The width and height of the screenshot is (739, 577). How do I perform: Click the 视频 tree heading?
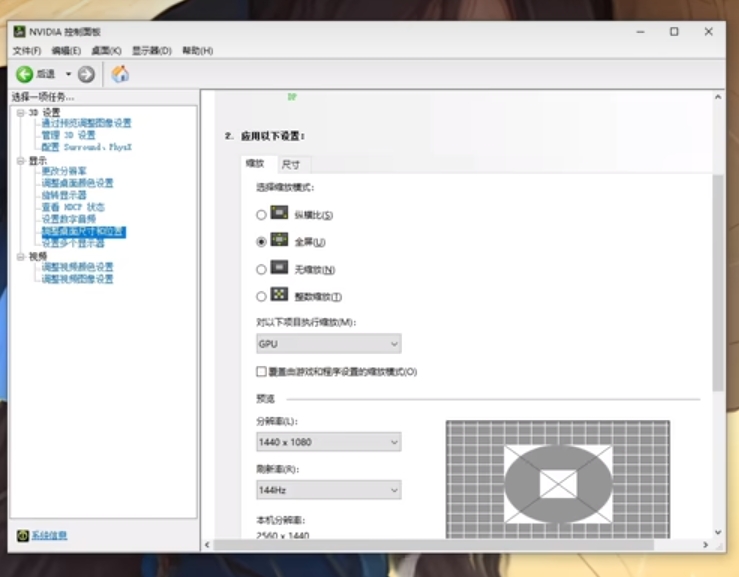point(38,256)
